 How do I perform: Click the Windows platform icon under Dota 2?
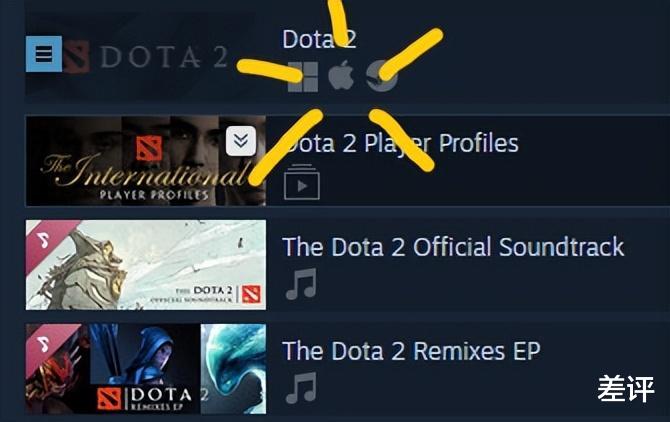click(303, 76)
